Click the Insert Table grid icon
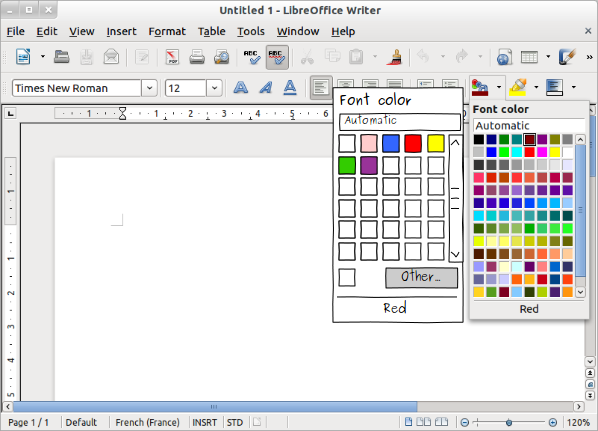 529,57
